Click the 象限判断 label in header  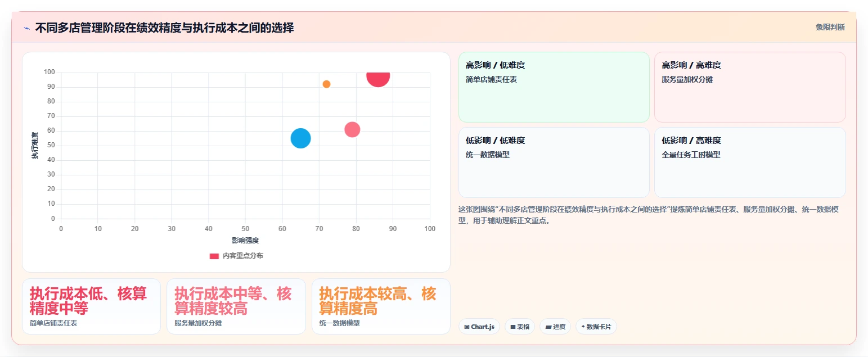(830, 27)
